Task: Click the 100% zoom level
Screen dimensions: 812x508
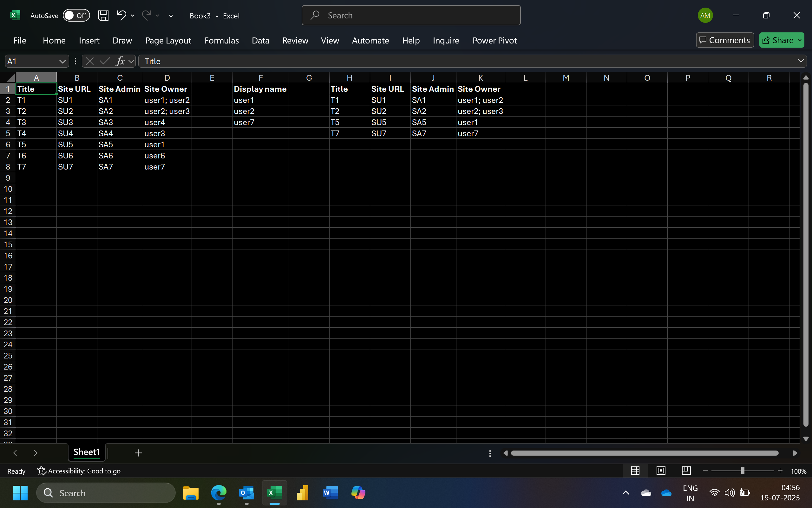Action: [799, 471]
